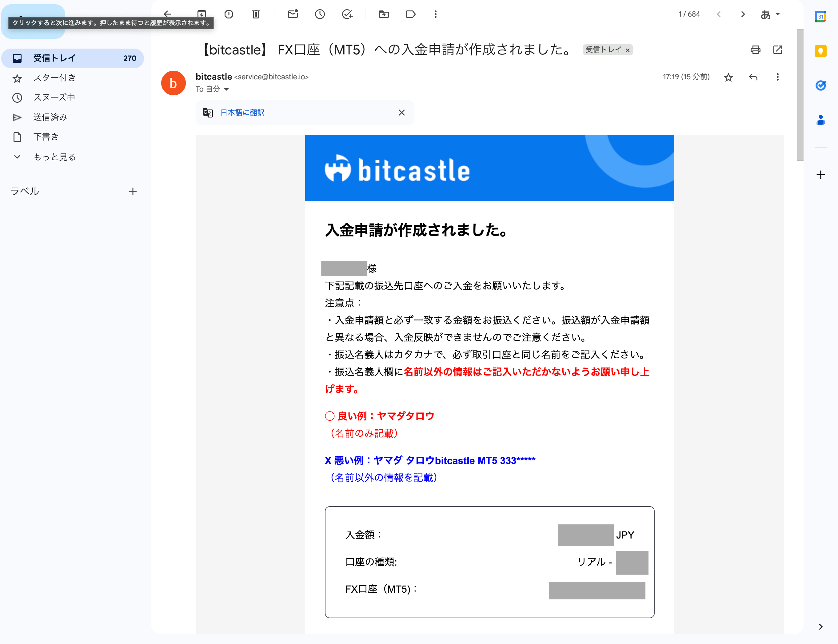Click the bitcastle logo banner image
Viewport: 838px width, 644px height.
(489, 168)
